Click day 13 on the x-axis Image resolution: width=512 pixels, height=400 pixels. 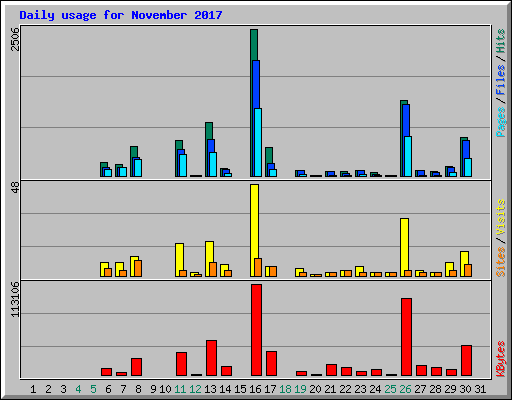[210, 389]
